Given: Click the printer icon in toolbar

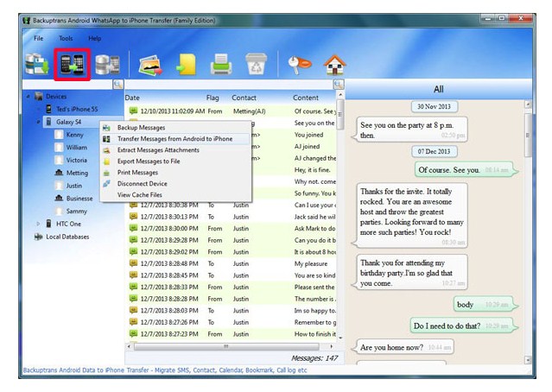Looking at the screenshot, I should (221, 66).
